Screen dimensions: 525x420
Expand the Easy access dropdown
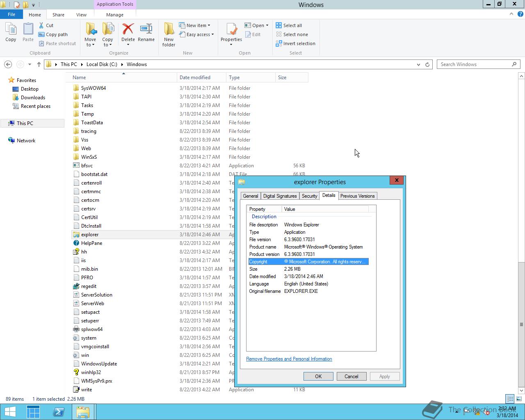pos(196,34)
